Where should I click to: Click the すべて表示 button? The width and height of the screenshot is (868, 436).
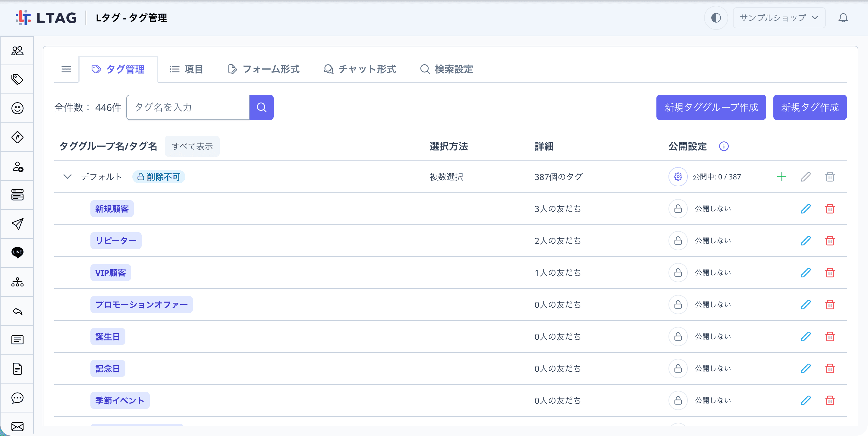[192, 146]
